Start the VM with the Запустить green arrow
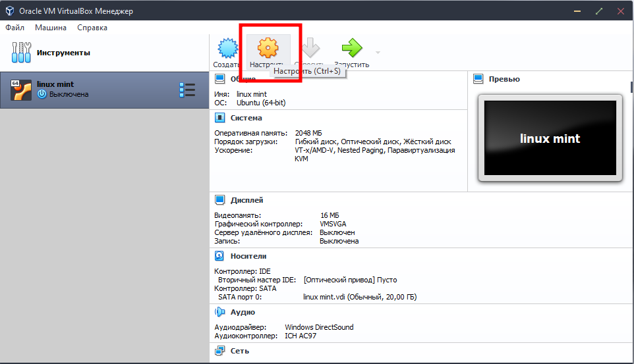 tap(352, 48)
